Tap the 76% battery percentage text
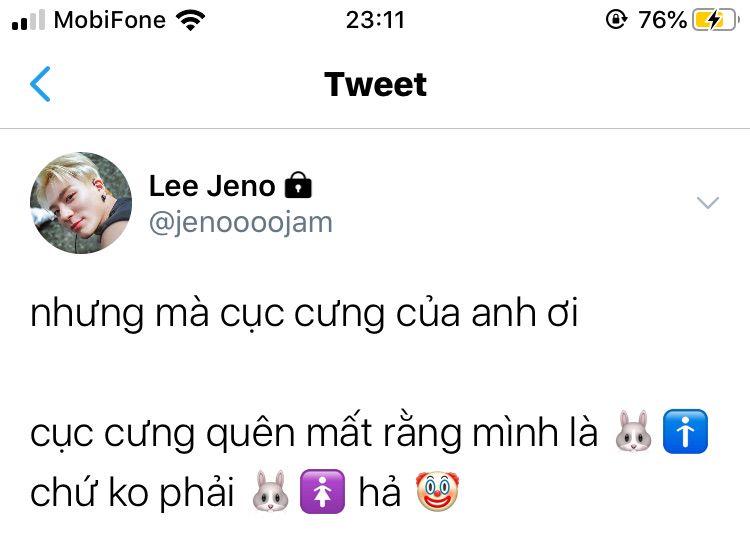This screenshot has height=543, width=750. (x=662, y=20)
